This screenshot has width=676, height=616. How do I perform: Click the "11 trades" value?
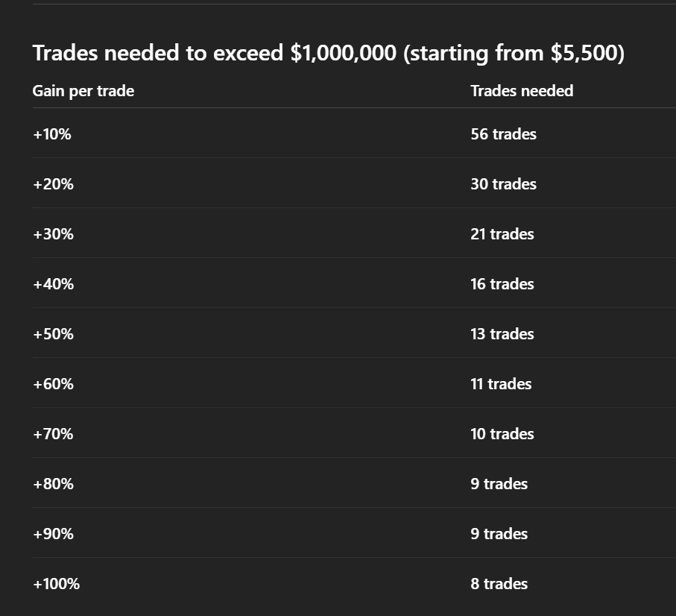(x=501, y=384)
